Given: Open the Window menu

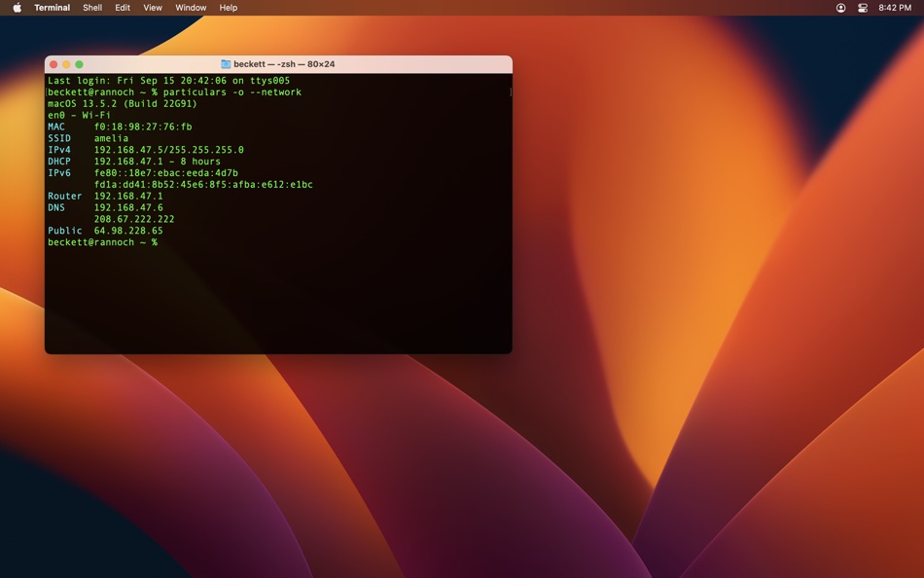Looking at the screenshot, I should [x=191, y=8].
